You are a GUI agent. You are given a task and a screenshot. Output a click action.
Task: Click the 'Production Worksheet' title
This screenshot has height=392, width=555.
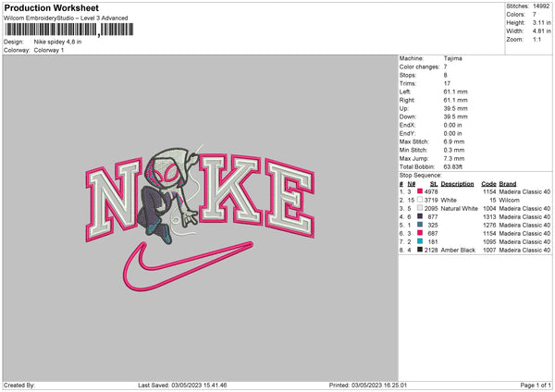click(51, 7)
